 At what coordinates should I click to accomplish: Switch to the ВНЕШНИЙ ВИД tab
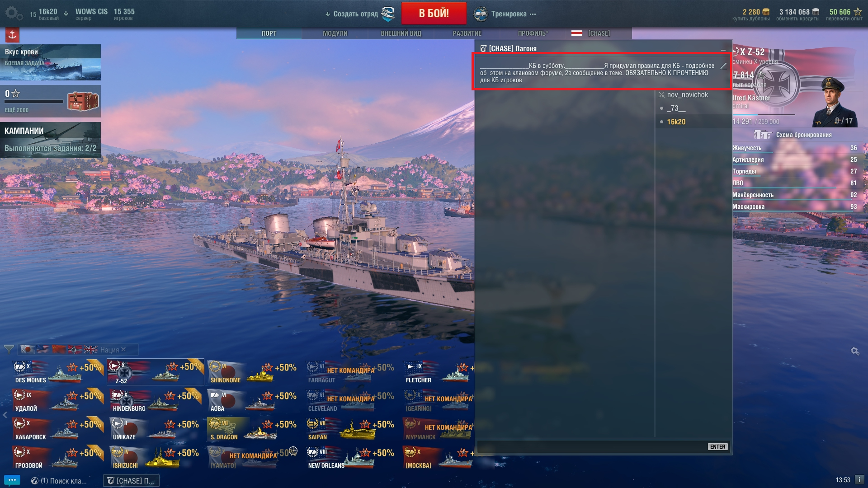click(x=401, y=33)
